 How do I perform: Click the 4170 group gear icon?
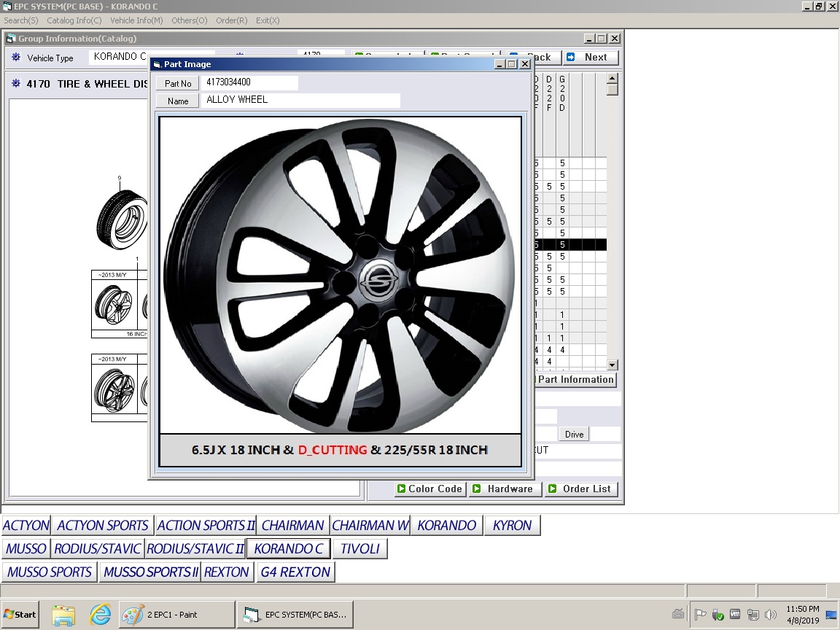tap(15, 84)
